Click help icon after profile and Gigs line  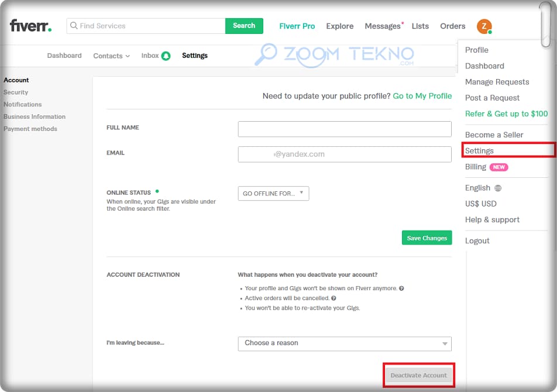click(x=401, y=288)
